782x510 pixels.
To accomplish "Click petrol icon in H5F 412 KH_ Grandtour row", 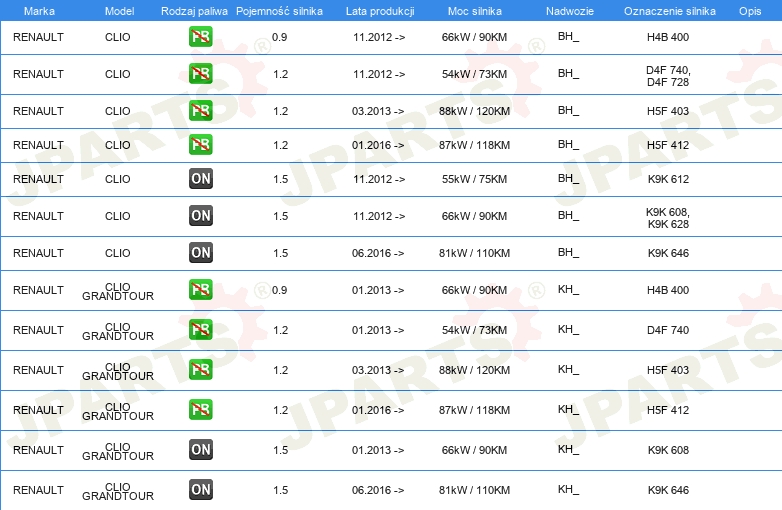I will point(200,409).
